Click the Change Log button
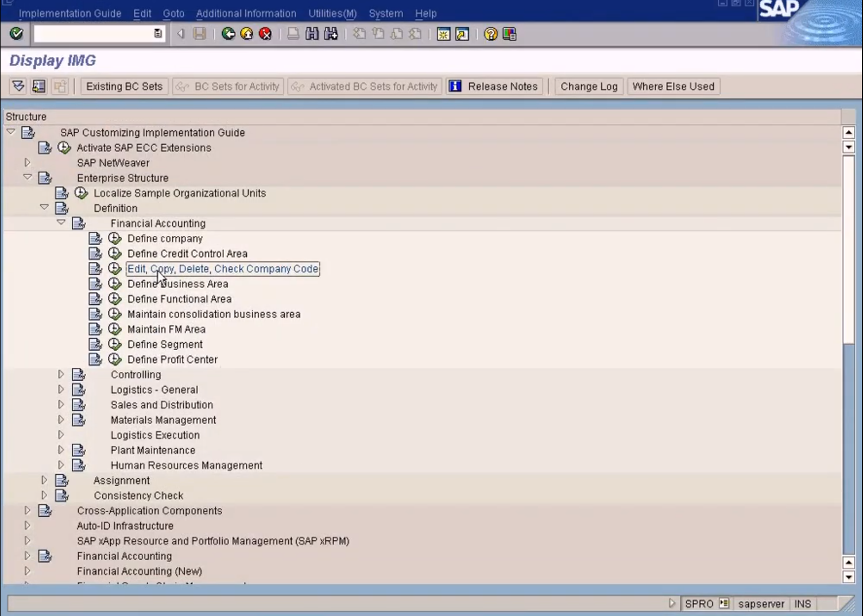Screen dimensions: 863x616 coord(589,86)
